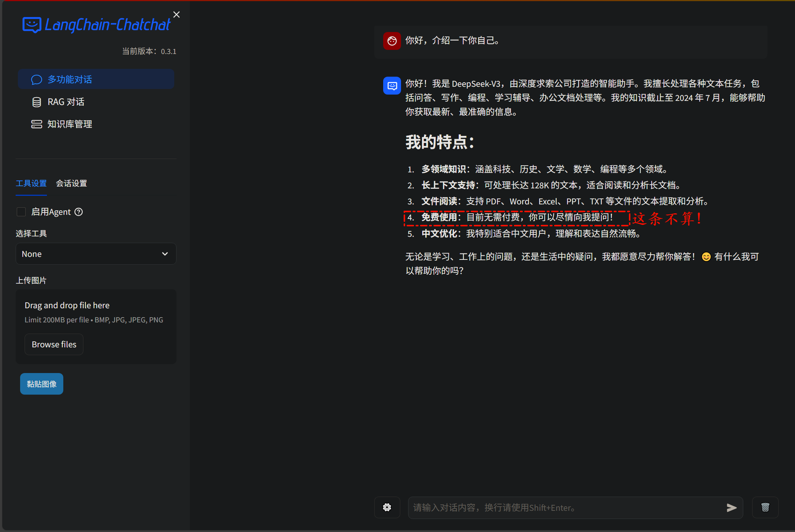Click the version text 当前版本：0.3.1
Viewport: 795px width, 532px height.
(149, 51)
